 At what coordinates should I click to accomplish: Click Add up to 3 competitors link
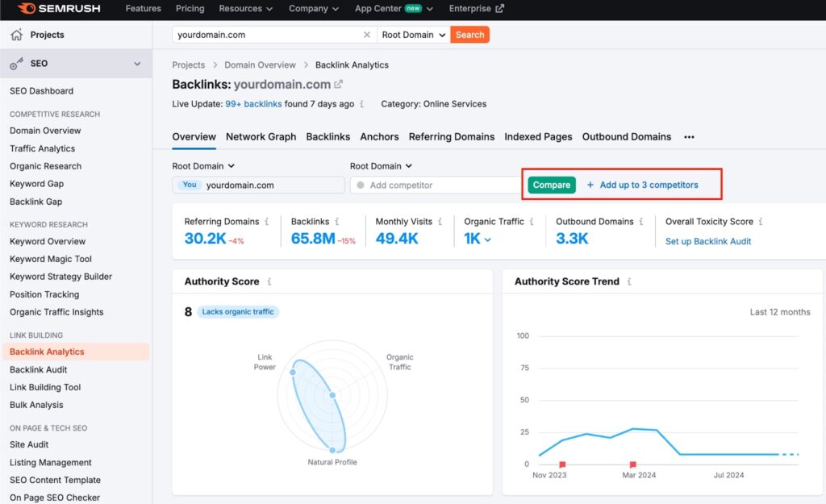point(643,185)
